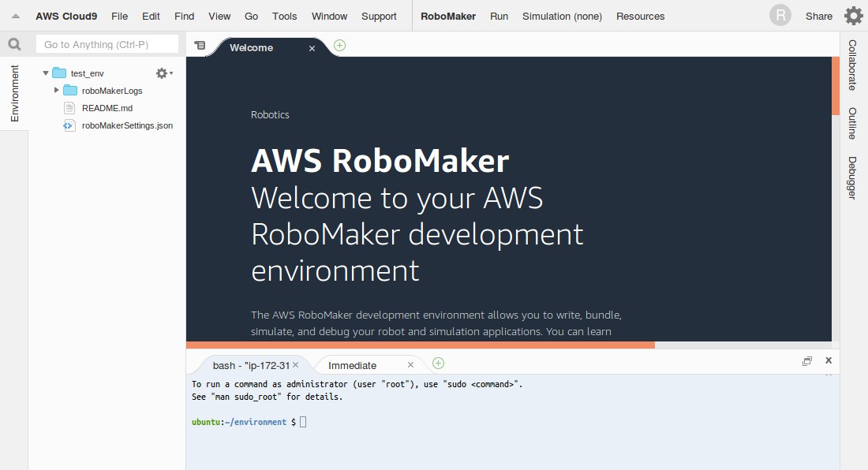Open file tree settings gear
Screen dimensions: 868x470
point(164,73)
